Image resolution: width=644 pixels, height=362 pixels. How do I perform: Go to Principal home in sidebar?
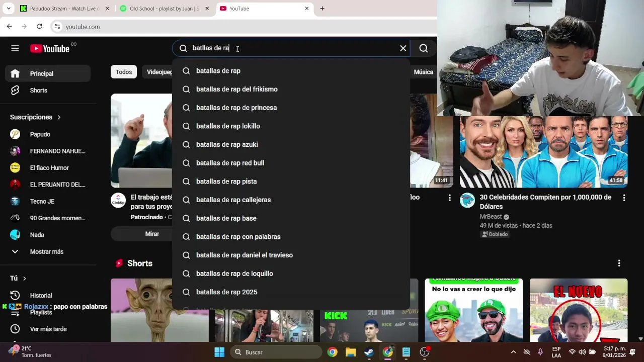48,73
